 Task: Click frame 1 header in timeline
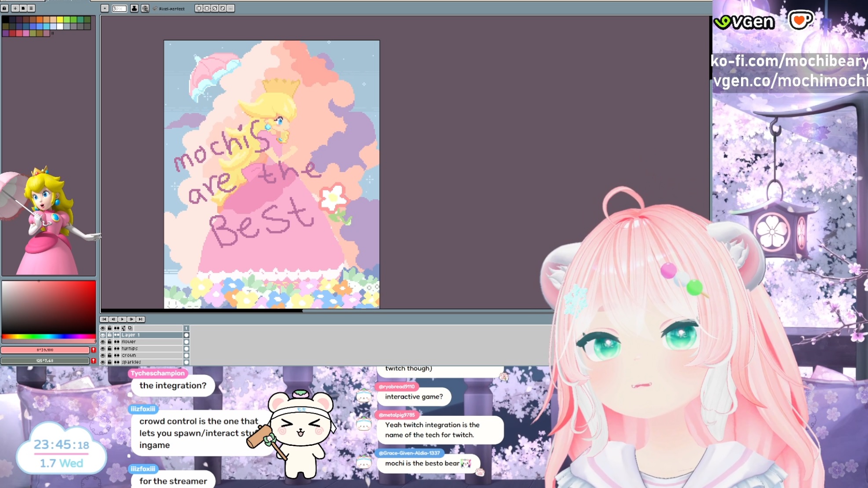186,328
